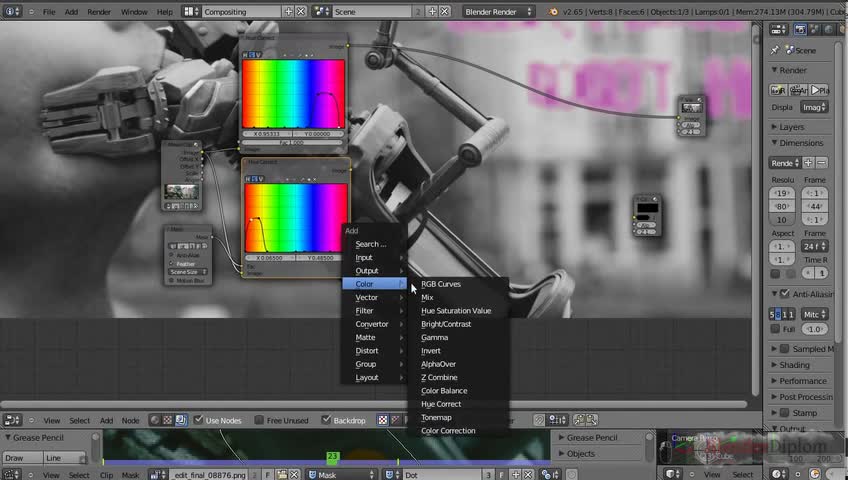Image resolution: width=848 pixels, height=480 pixels.
Task: Open properties editor type selector icon
Action: pyautogui.click(x=779, y=29)
